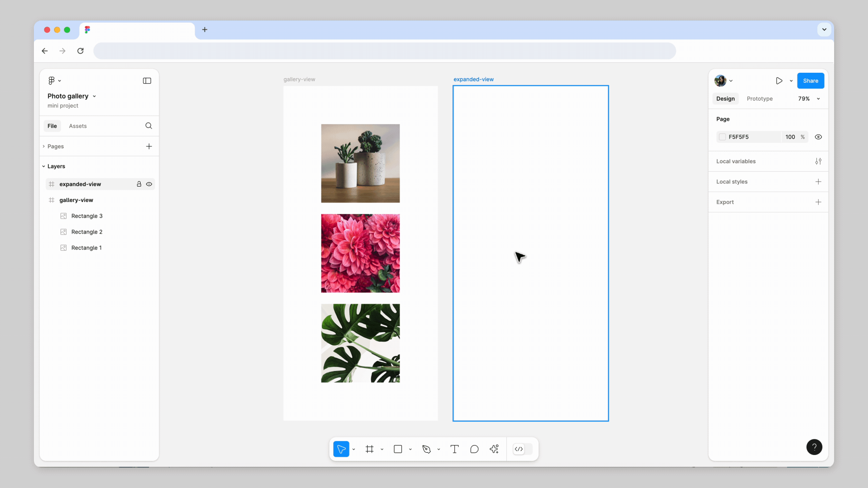Switch to the Design tab
This screenshot has height=488, width=868.
tap(726, 99)
